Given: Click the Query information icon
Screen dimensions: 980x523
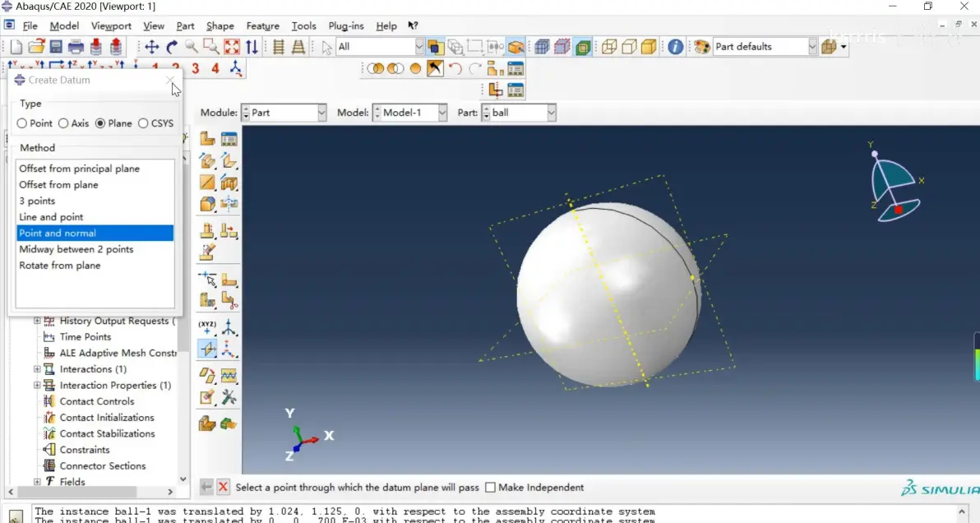Looking at the screenshot, I should click(675, 47).
